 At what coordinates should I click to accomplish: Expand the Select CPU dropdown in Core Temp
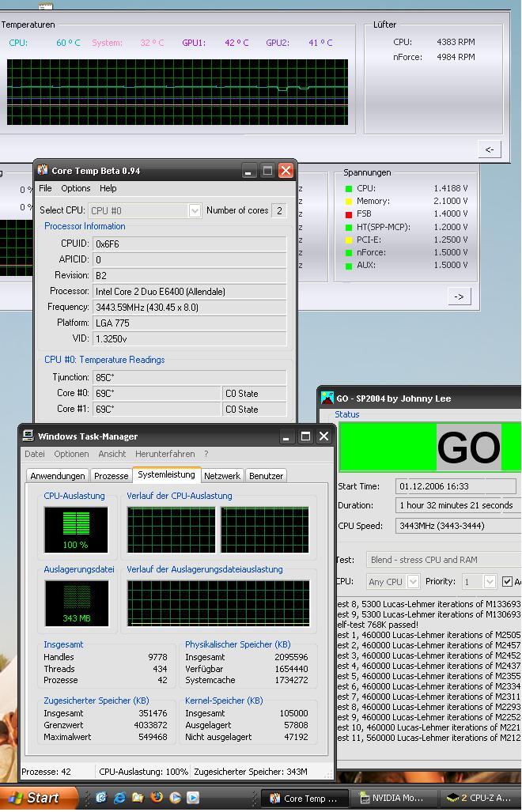(x=195, y=211)
